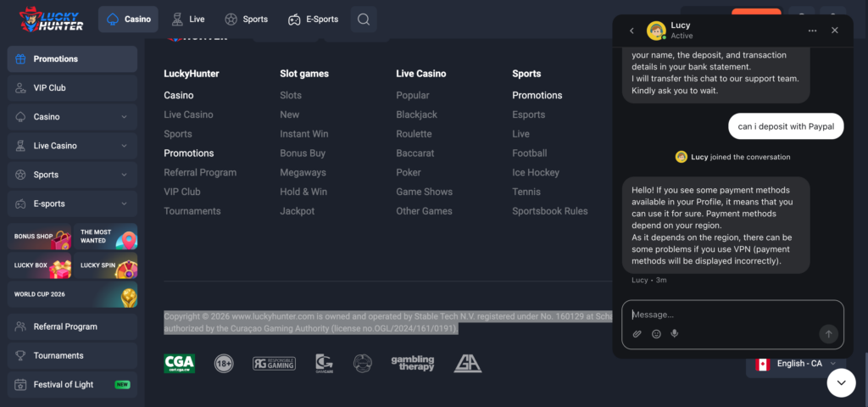The height and width of the screenshot is (407, 868).
Task: Click the Hold & Win footer link
Action: [303, 192]
